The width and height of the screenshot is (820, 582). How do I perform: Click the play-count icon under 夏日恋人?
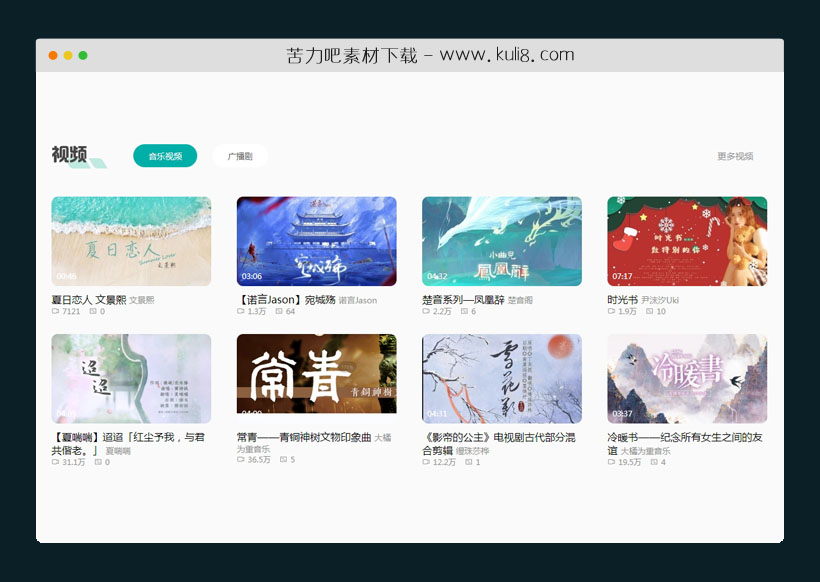tap(57, 311)
